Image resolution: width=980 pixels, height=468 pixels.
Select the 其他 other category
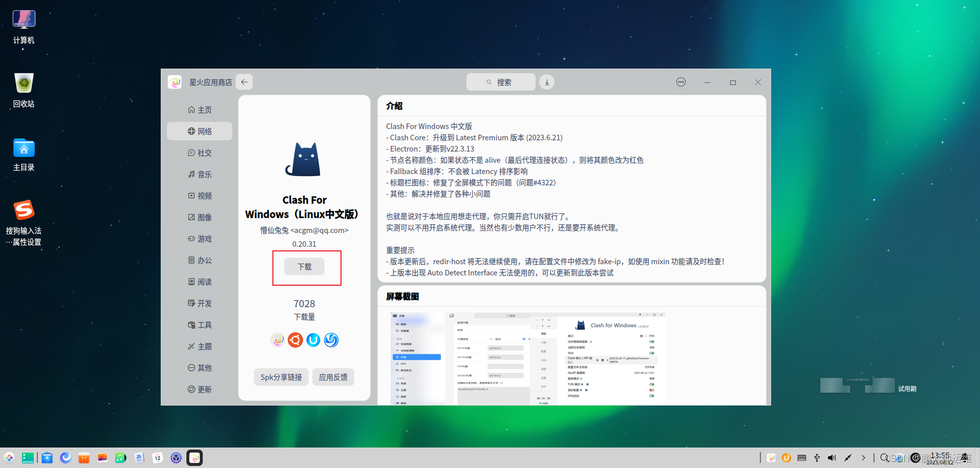200,368
